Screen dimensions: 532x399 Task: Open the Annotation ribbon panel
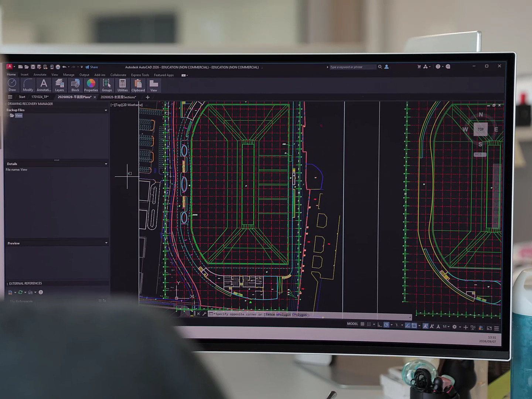click(44, 85)
